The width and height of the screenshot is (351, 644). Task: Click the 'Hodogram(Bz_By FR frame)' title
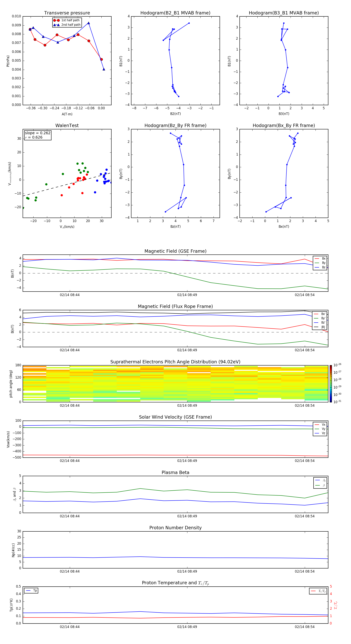click(175, 125)
